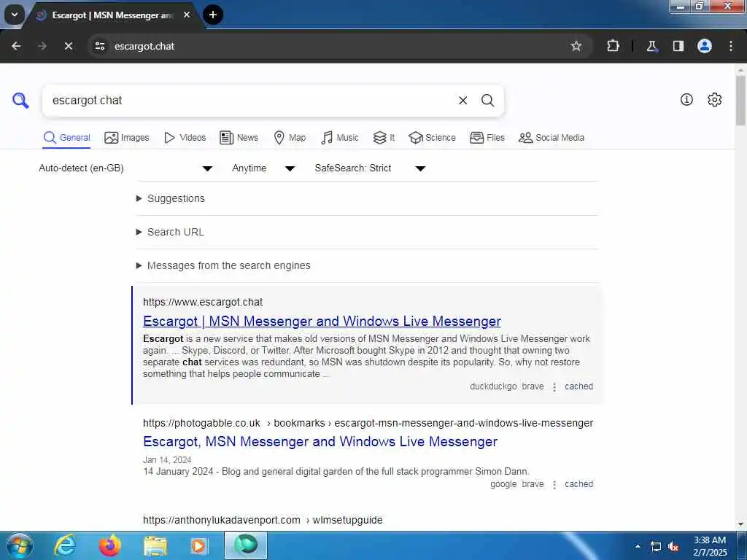Open Escargot | MSN Messenger result link

click(322, 322)
